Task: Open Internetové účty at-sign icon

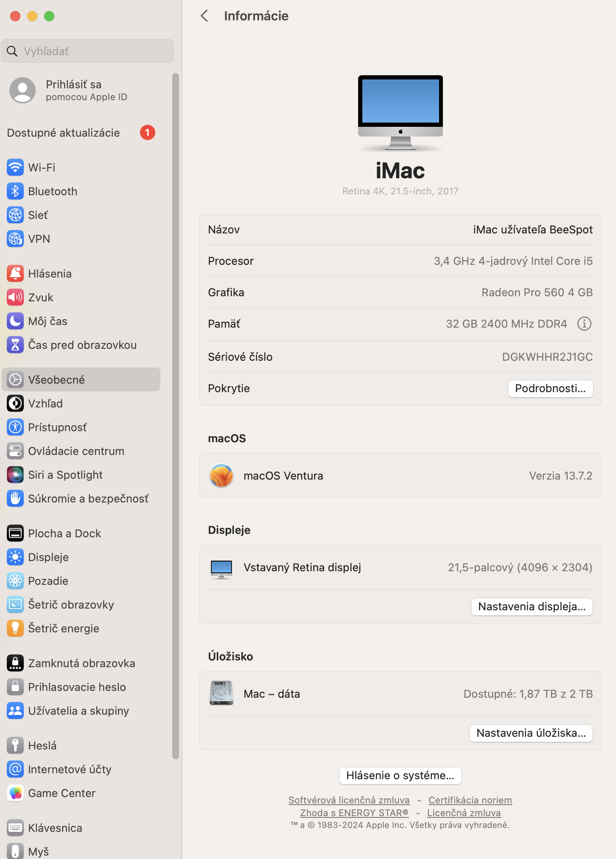Action: [15, 769]
